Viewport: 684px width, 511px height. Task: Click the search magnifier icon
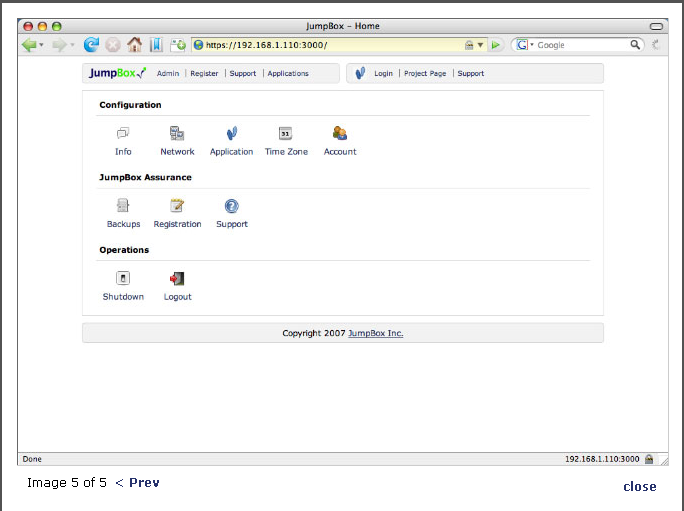(x=635, y=45)
